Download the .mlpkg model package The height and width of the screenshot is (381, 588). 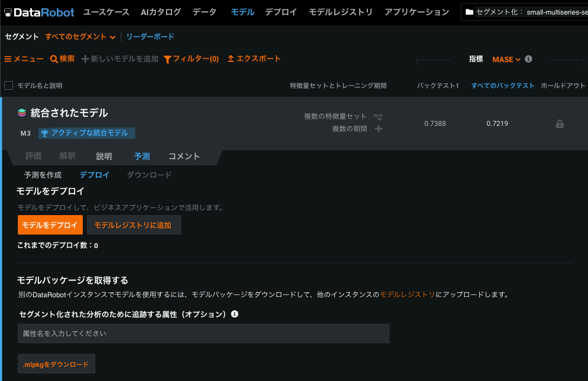[x=56, y=364]
